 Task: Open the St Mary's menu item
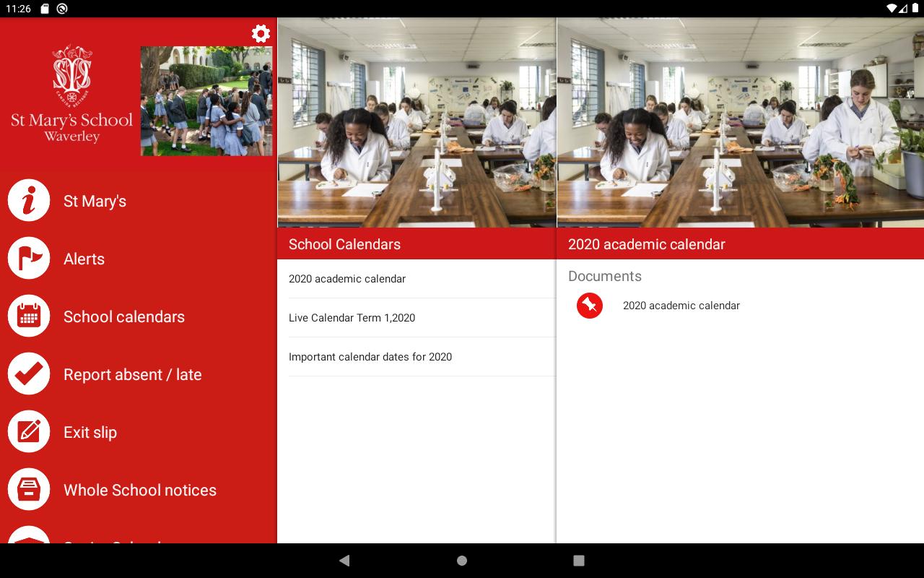[139, 201]
